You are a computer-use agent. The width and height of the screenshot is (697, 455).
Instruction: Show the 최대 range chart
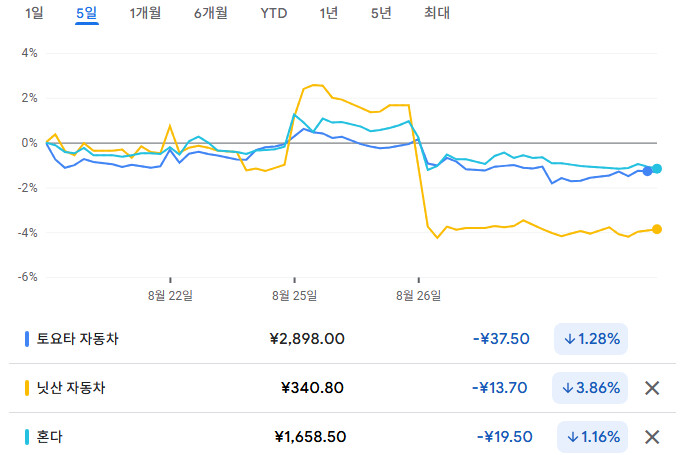[x=437, y=13]
